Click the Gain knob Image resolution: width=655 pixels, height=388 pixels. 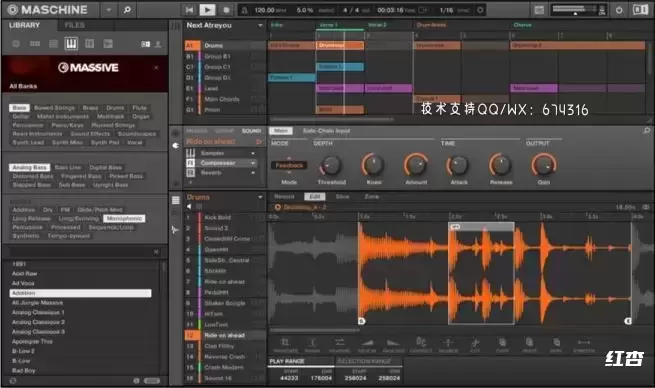pos(543,165)
